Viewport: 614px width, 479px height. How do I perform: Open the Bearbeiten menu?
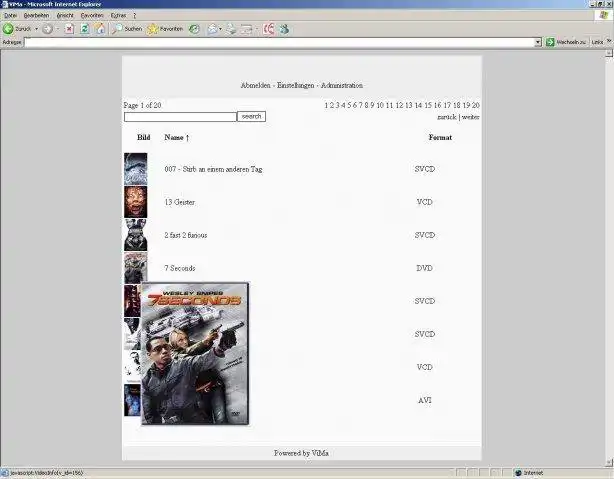36,16
